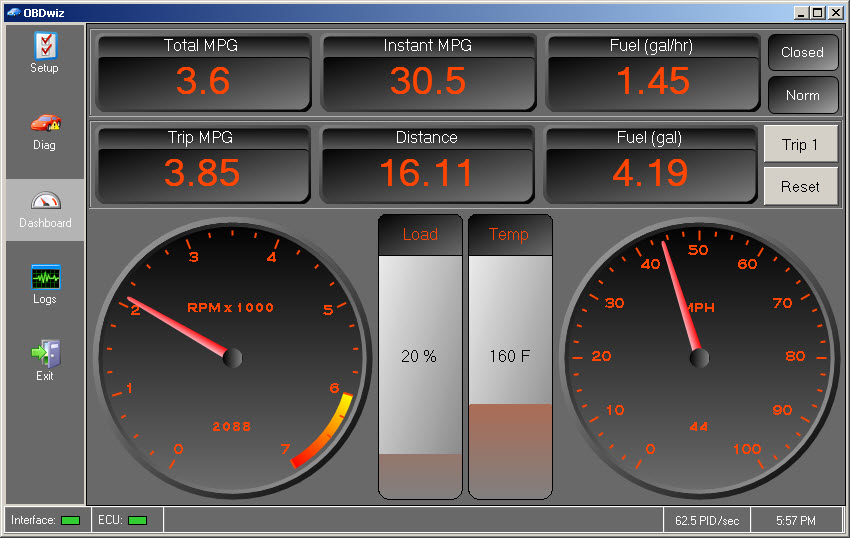Viewport: 850px width, 538px height.
Task: Open the Logs waveform icon
Action: (46, 277)
